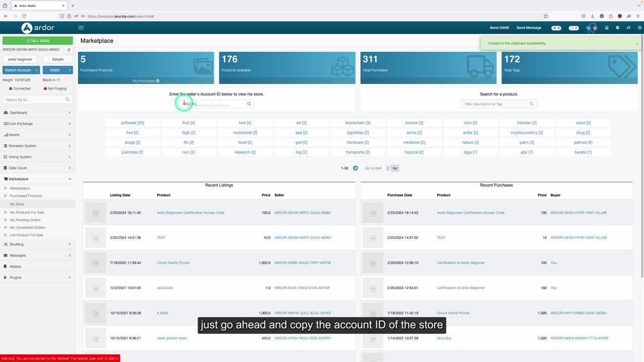Filter by blockchain [3] tag
644x362 pixels.
point(358,123)
